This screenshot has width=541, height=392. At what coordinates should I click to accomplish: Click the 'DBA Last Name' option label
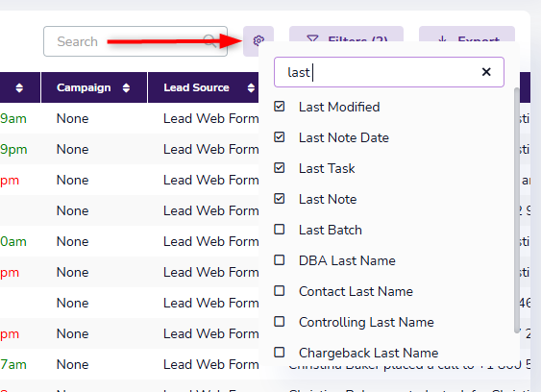347,260
